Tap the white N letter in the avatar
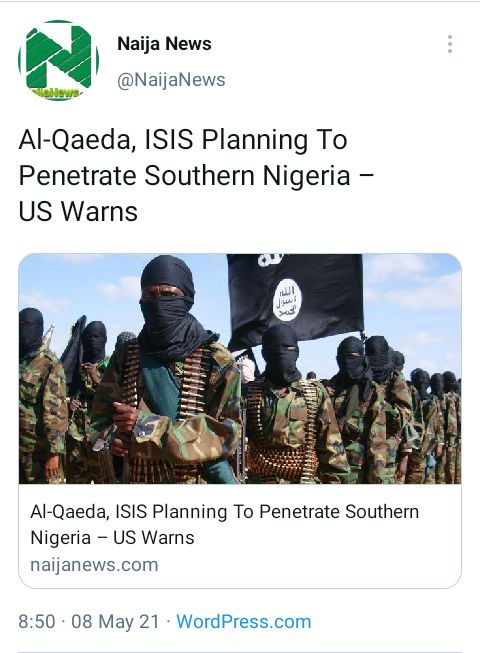 click(x=59, y=56)
